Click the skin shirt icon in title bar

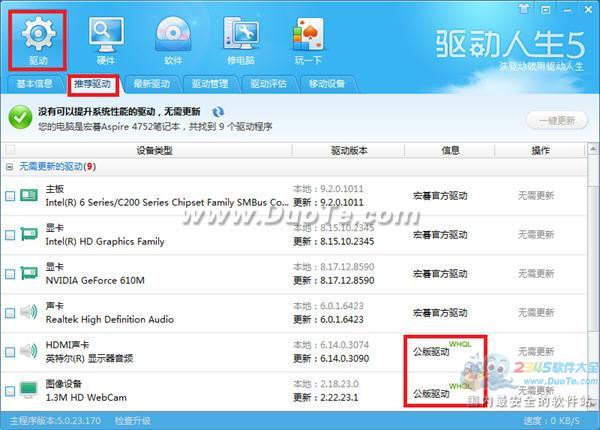(524, 9)
